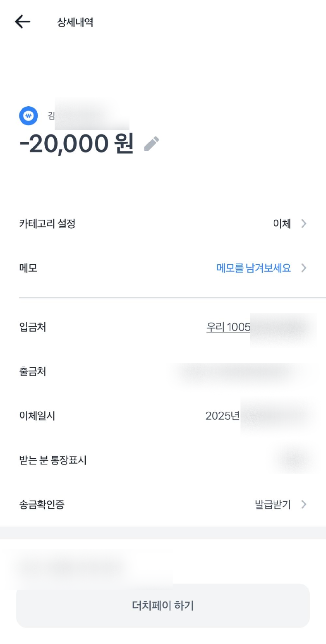Tap the 송금확인증 chevron arrow
The image size is (326, 644).
click(304, 504)
